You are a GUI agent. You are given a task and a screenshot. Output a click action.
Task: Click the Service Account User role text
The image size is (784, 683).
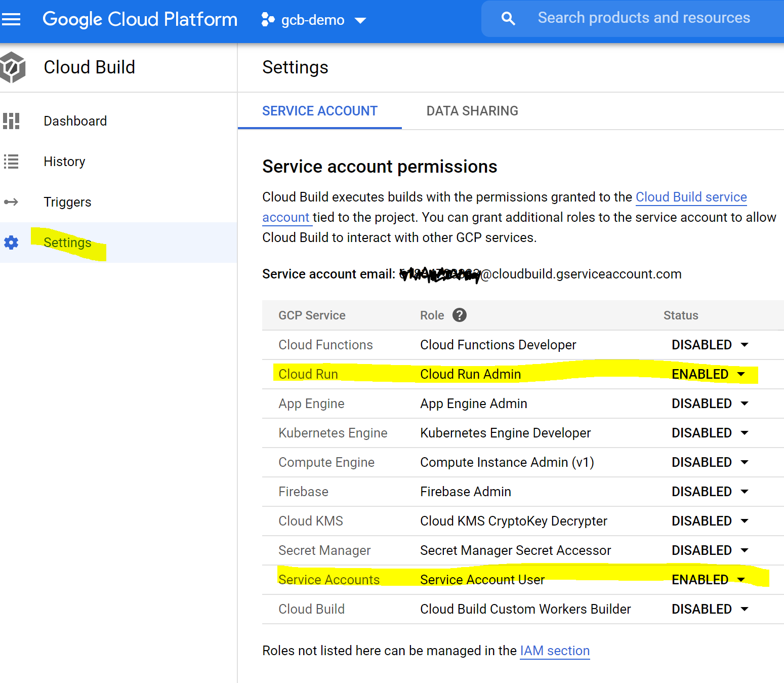482,580
